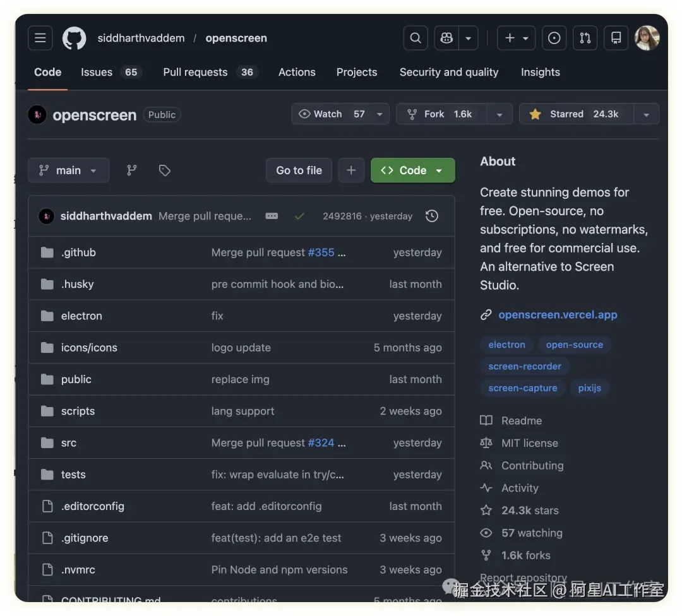Viewport: 682px width, 616px height.
Task: Open commit 2492816 hash link
Action: click(x=342, y=216)
